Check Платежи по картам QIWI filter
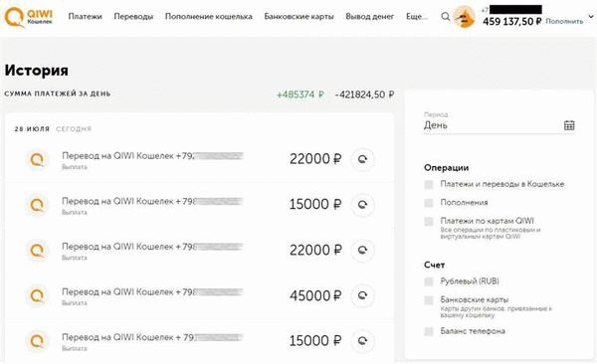 coord(429,221)
